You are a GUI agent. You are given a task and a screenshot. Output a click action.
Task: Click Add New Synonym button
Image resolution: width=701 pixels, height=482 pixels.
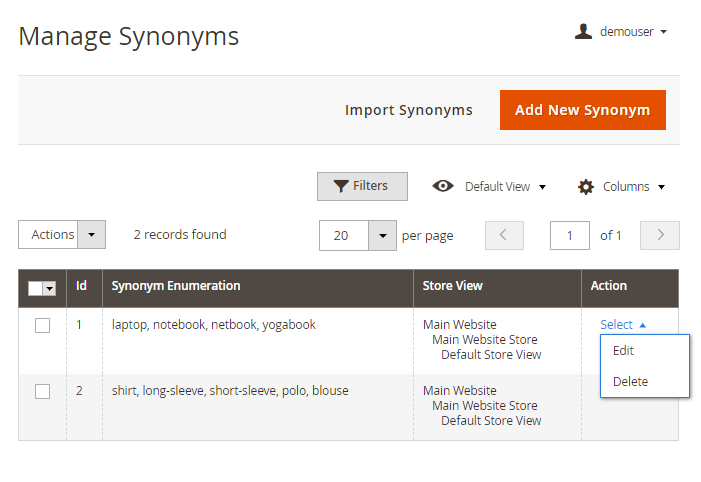(582, 110)
